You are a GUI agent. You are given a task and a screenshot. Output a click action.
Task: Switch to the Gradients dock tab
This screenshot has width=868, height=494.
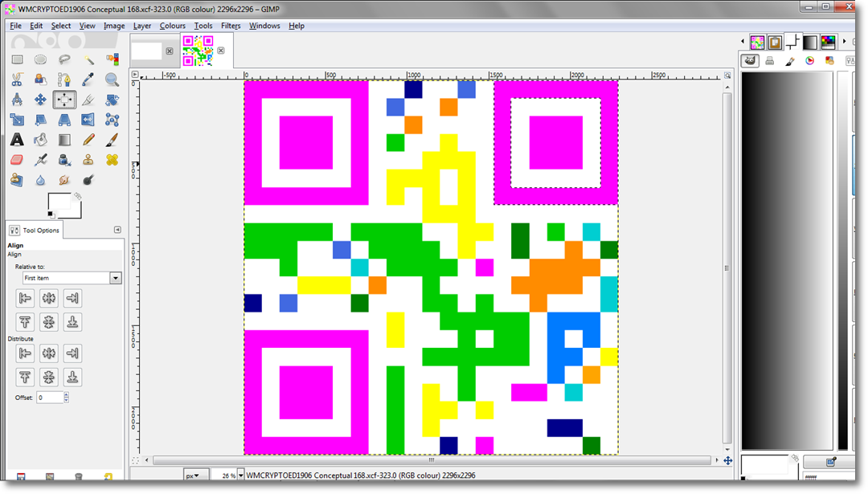[x=810, y=42]
